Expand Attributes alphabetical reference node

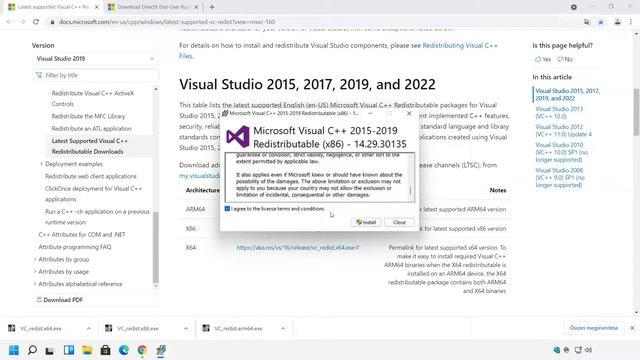[x=35, y=284]
